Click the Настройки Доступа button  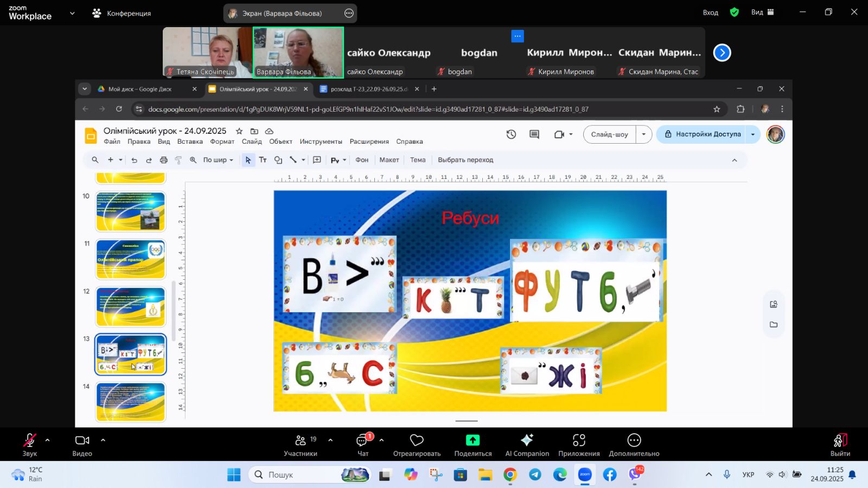(x=702, y=134)
